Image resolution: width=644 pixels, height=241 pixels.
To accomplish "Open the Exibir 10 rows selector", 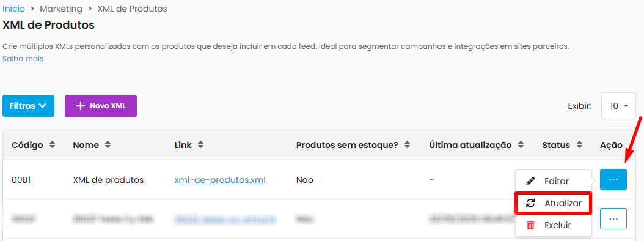I will [618, 106].
